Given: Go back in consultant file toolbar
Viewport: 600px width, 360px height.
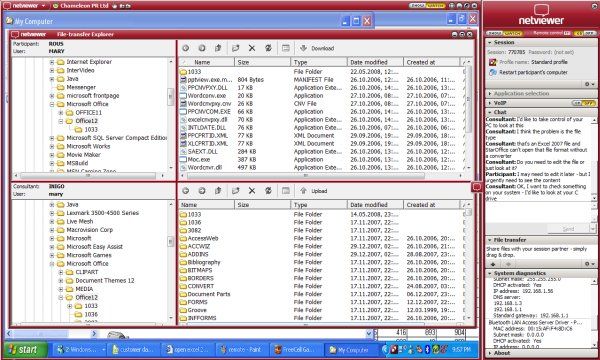Looking at the screenshot, I should (x=186, y=191).
